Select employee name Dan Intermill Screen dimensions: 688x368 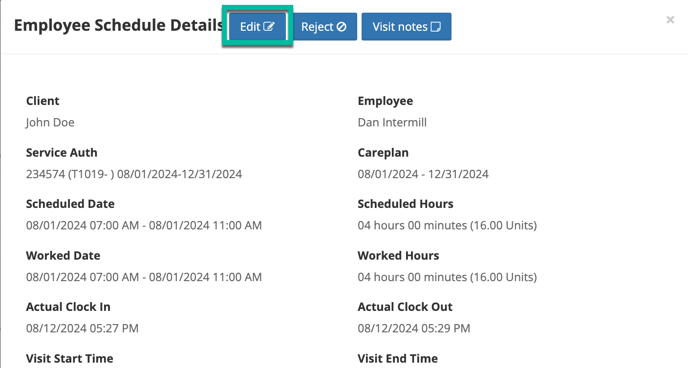tap(392, 122)
